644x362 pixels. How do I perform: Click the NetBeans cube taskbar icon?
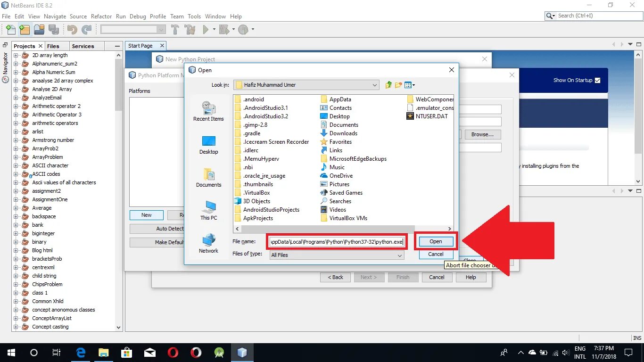(x=242, y=352)
